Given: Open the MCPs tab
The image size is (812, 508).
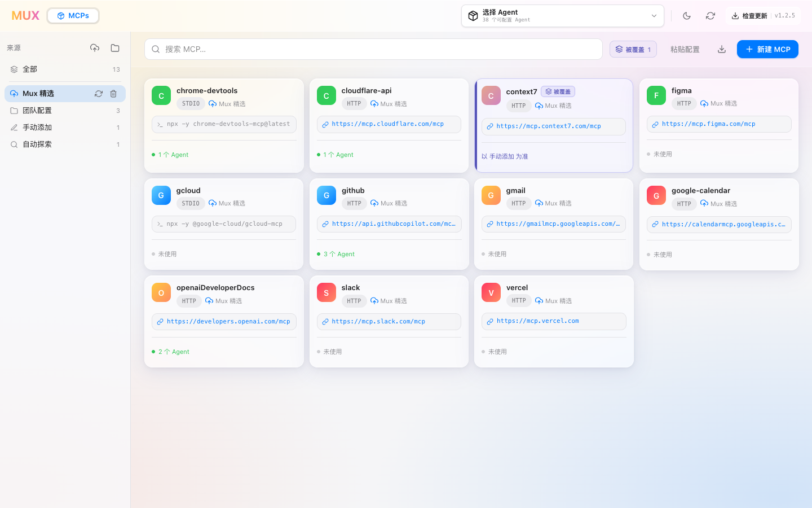Looking at the screenshot, I should click(73, 16).
